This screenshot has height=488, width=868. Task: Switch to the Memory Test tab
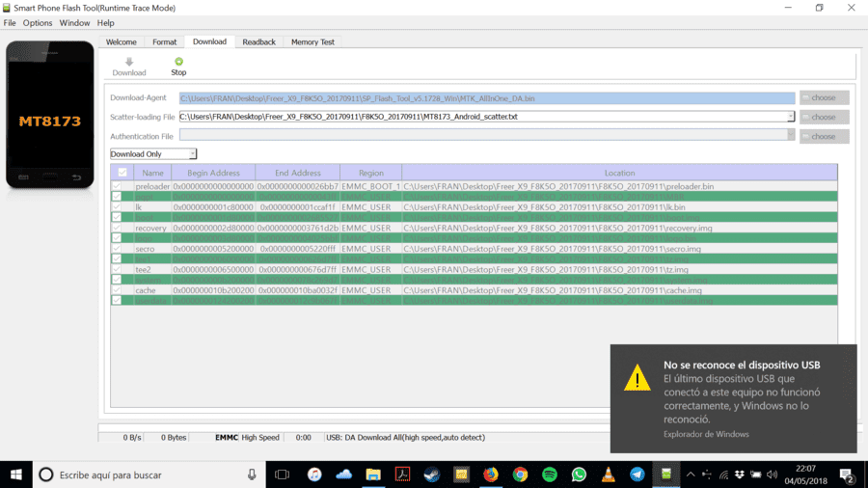312,42
